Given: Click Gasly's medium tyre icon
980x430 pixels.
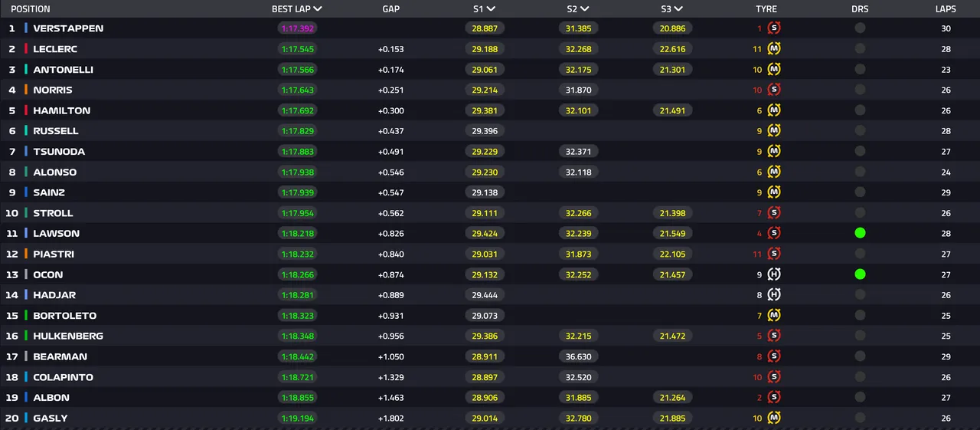Looking at the screenshot, I should 774,419.
